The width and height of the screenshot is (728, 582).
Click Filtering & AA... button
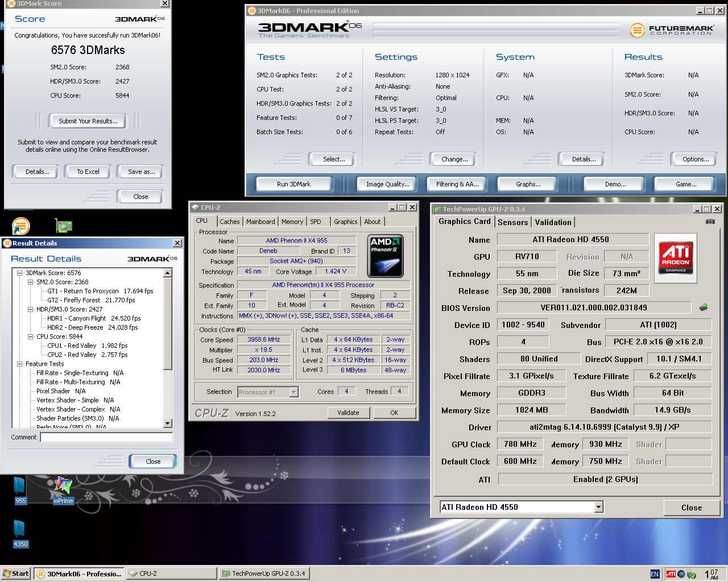point(457,184)
